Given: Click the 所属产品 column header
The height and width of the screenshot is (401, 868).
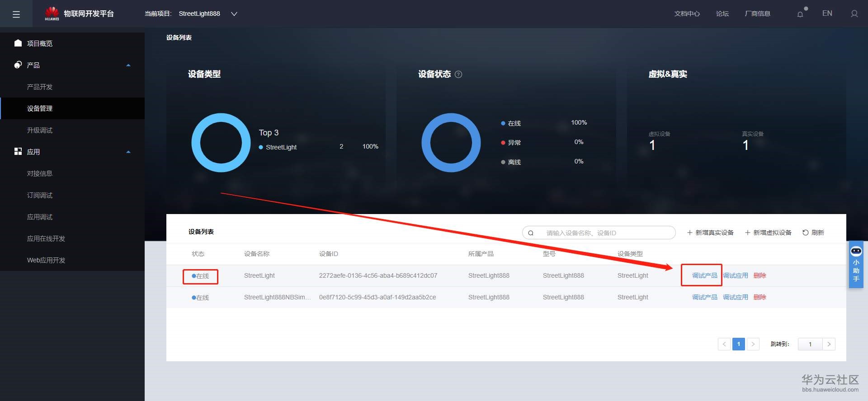Looking at the screenshot, I should [481, 254].
